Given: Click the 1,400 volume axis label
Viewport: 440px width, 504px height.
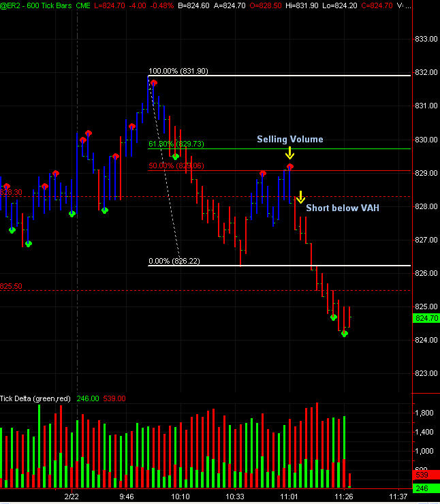Looking at the screenshot, I should 424,432.
